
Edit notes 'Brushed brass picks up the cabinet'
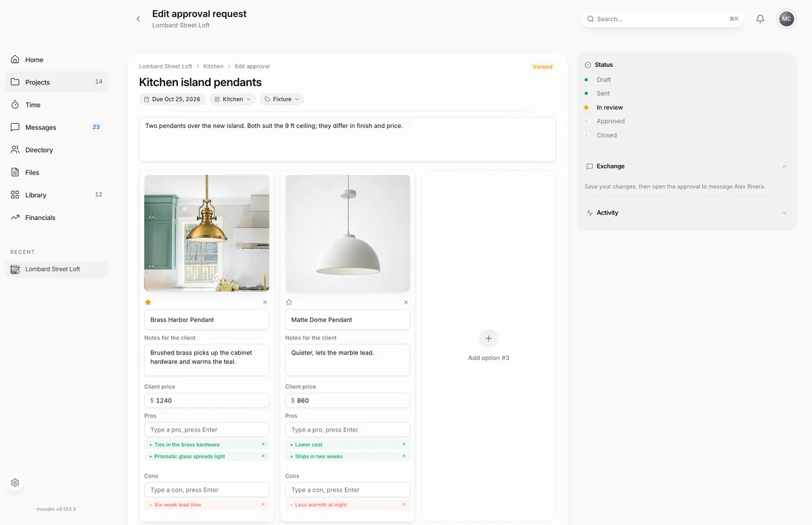[x=206, y=360]
